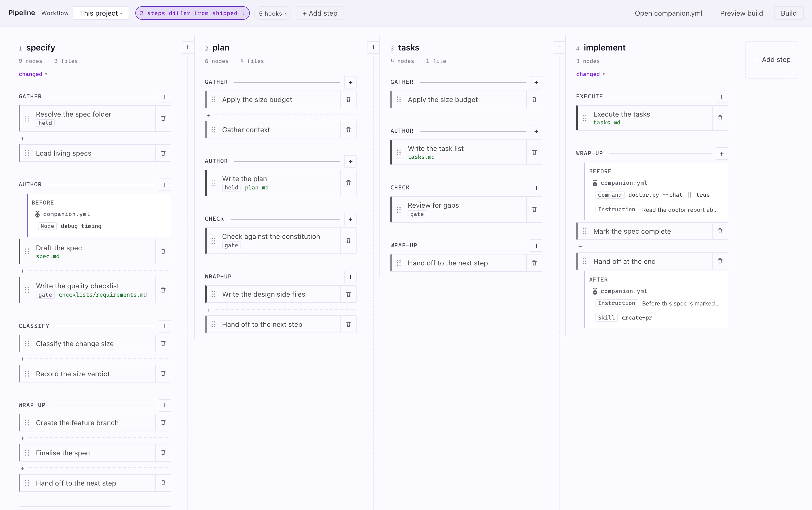Delete the Mark the spec complete node
The width and height of the screenshot is (812, 510).
click(720, 231)
